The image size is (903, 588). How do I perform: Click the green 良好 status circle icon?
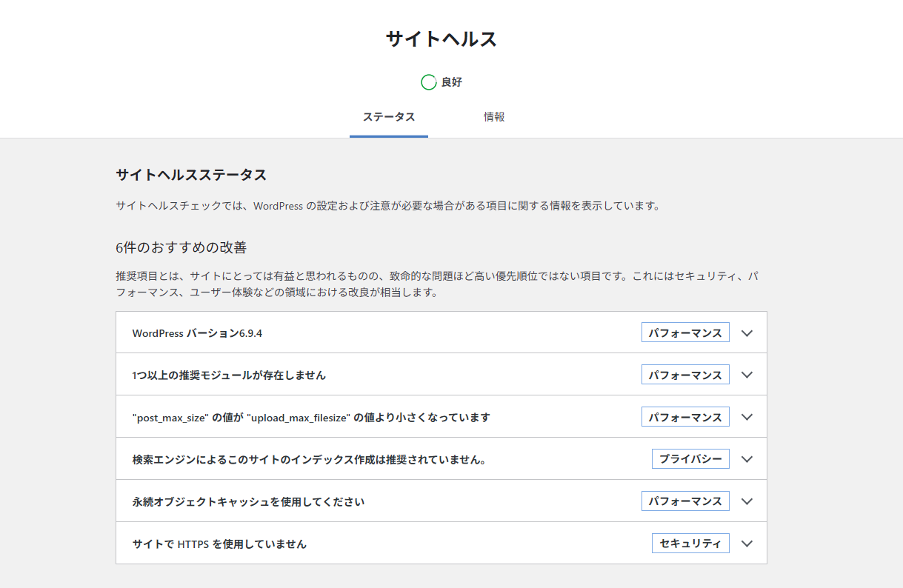coord(428,82)
